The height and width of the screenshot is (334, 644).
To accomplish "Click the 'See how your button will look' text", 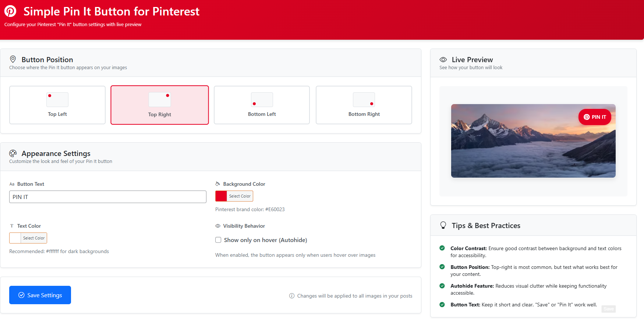I will tap(471, 67).
